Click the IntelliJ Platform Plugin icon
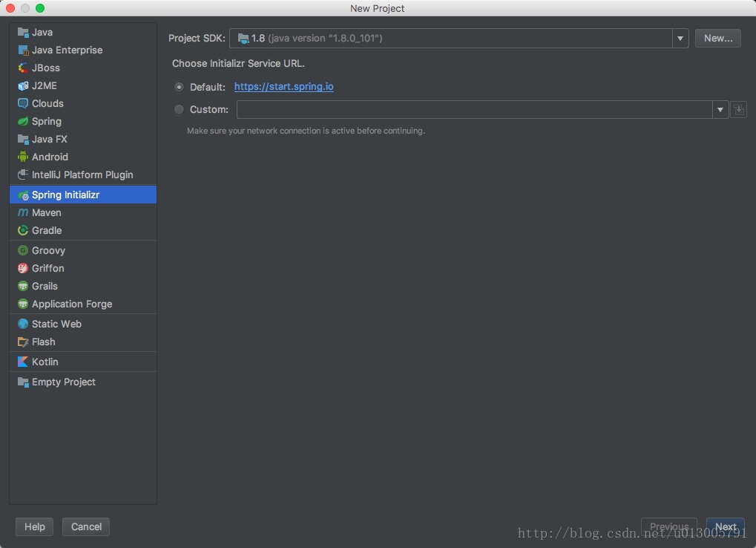 [23, 174]
